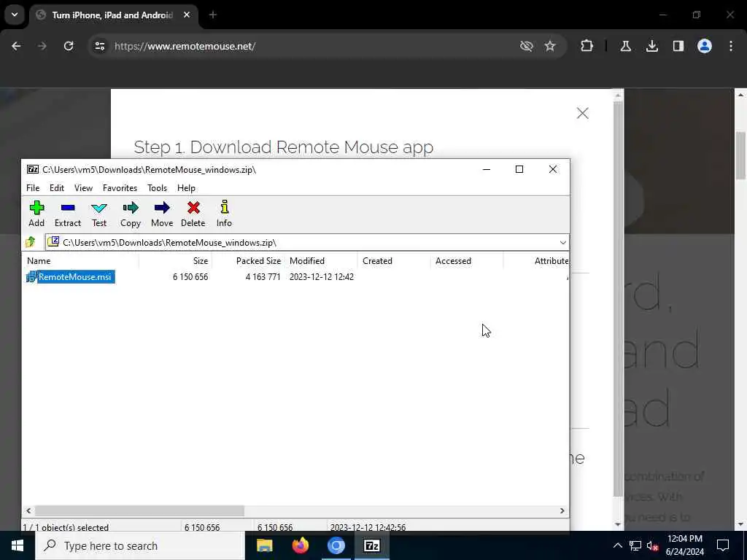Extract files using the Extract toolbar icon
747x560 pixels.
pos(68,214)
